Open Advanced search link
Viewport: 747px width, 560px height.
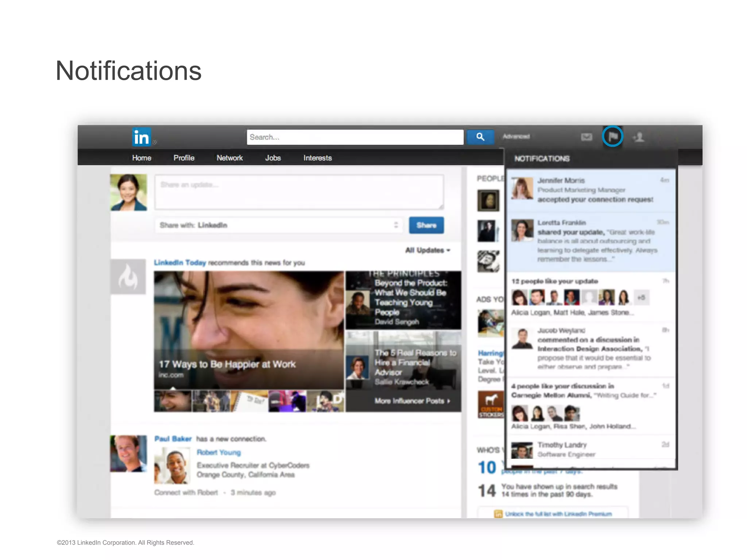tap(516, 136)
